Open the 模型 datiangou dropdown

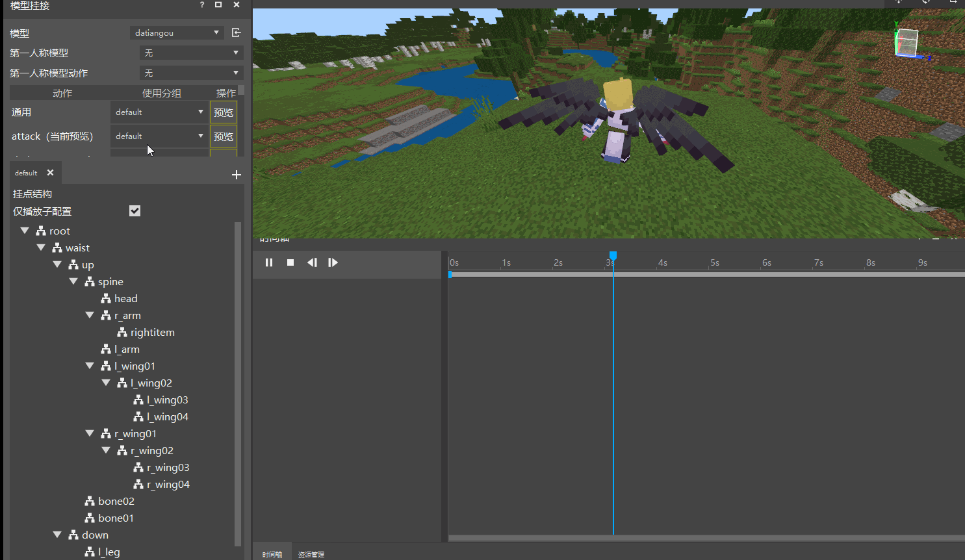177,32
